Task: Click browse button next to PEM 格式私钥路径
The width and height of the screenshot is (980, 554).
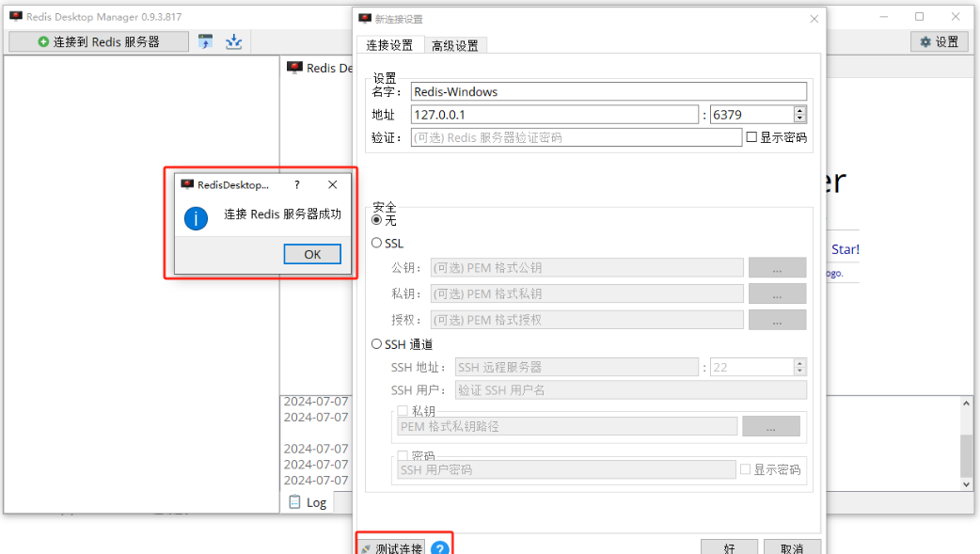Action: (771, 426)
